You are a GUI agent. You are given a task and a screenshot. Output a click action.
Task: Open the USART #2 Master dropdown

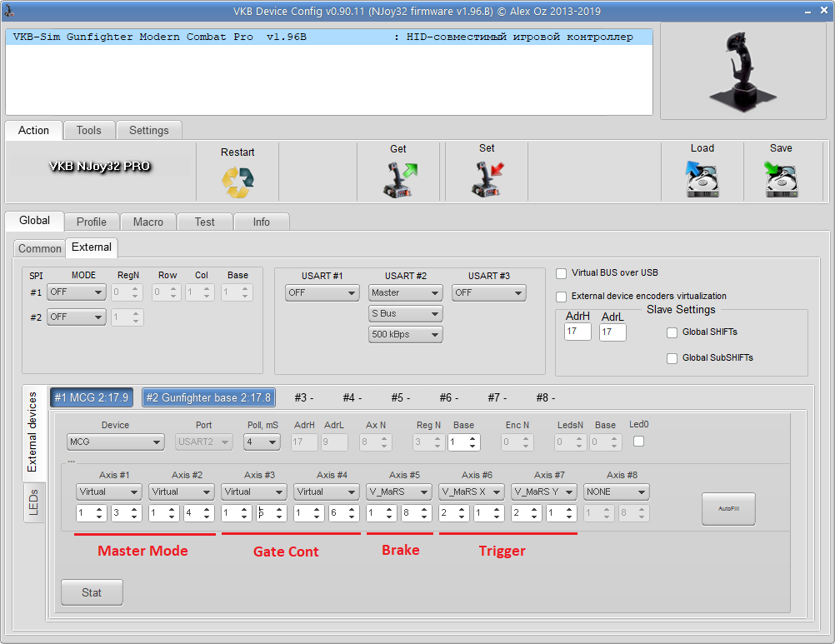point(406,293)
